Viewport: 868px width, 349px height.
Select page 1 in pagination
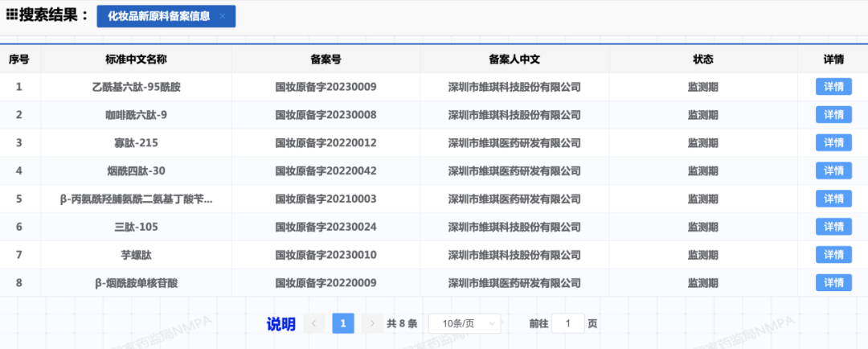[343, 323]
